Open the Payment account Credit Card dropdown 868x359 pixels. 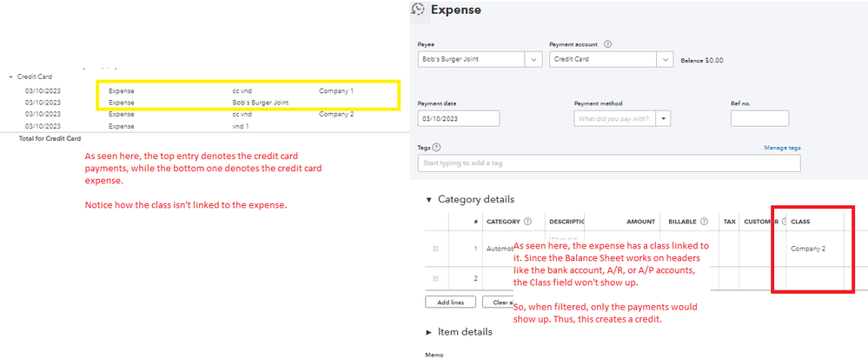coord(666,60)
